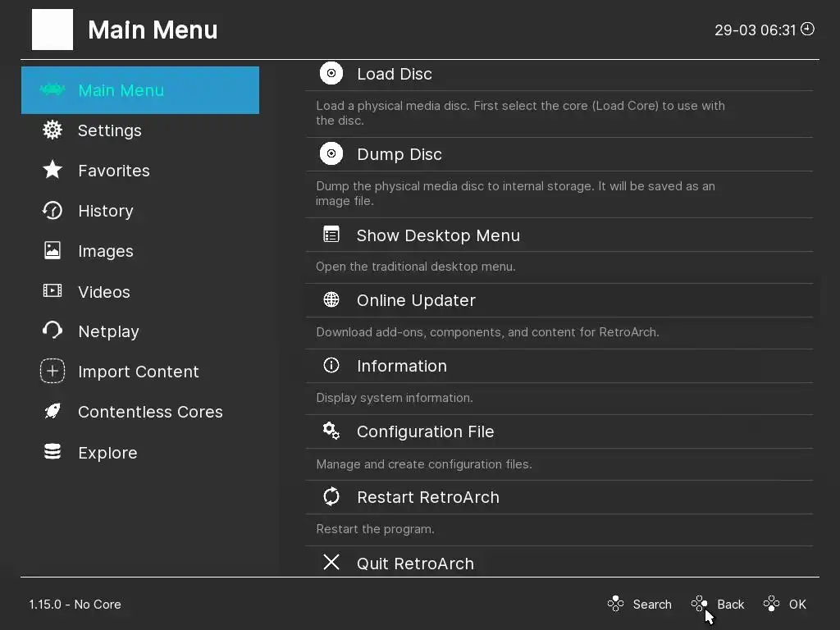This screenshot has height=630, width=840.
Task: Open the Settings tab
Action: point(139,130)
